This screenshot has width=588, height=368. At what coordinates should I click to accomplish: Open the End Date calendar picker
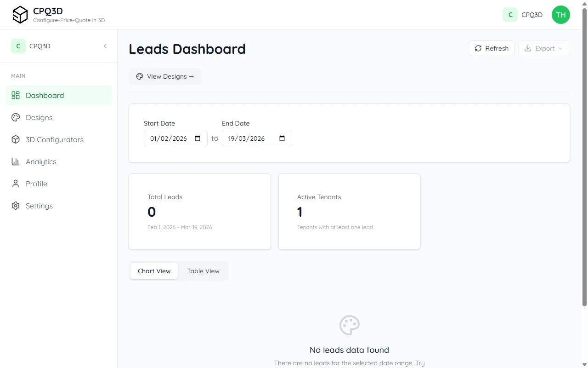point(283,138)
